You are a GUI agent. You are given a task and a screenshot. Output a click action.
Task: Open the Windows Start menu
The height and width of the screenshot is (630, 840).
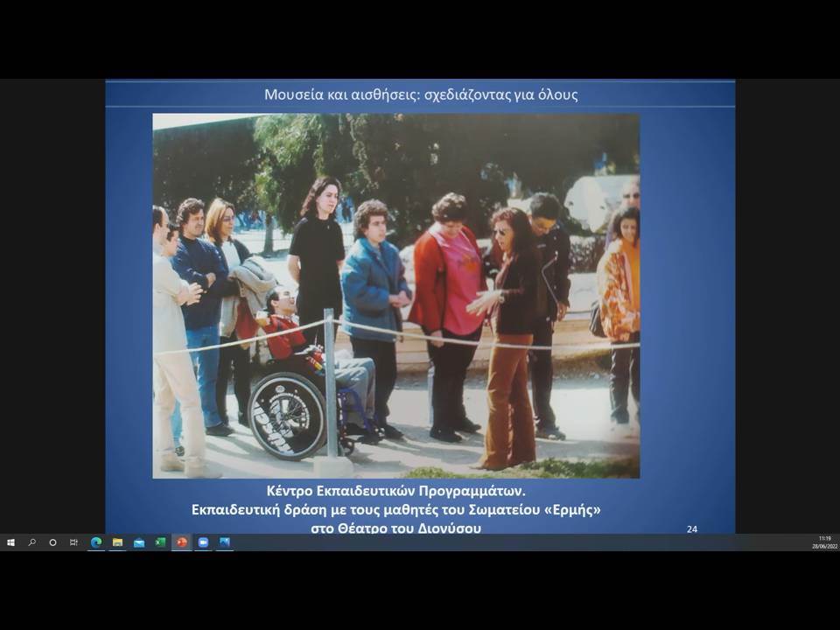(x=10, y=542)
